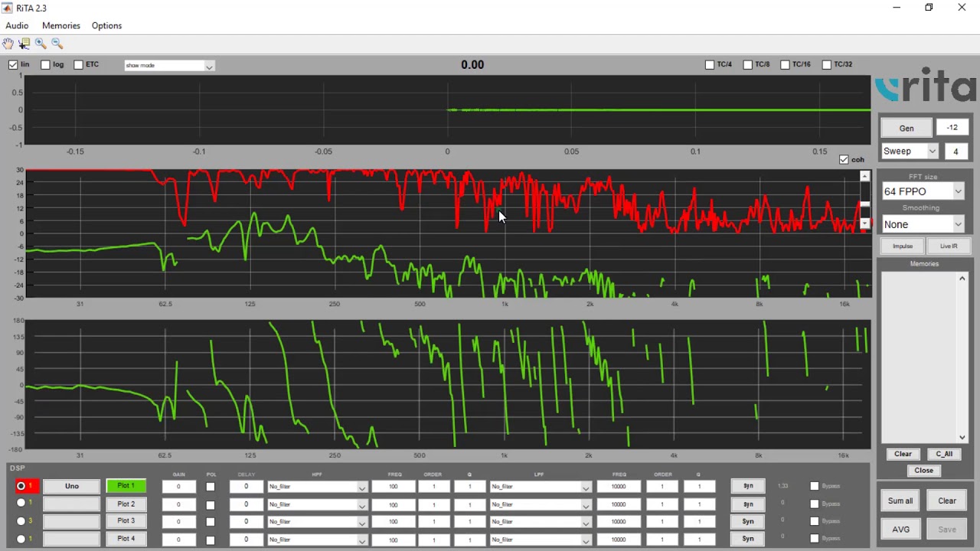Enable the ETC checkbox
Screen dimensions: 980x551
click(x=78, y=64)
